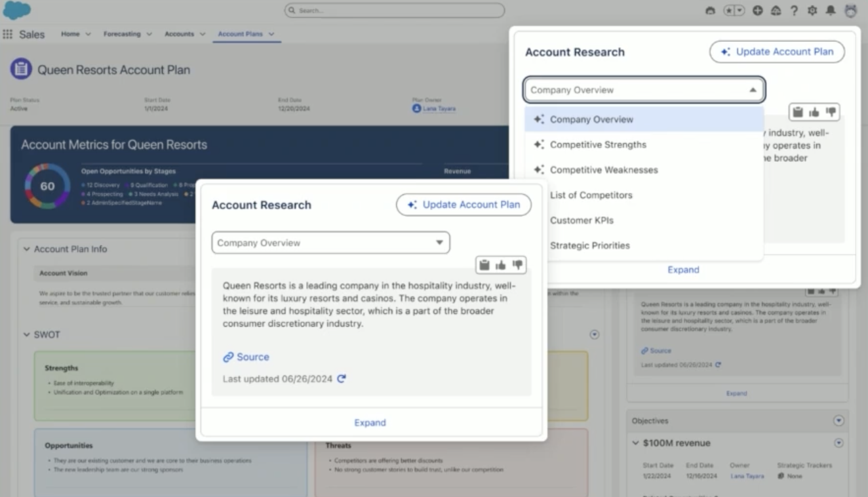
Task: Collapse the SWOT section
Action: coord(27,335)
